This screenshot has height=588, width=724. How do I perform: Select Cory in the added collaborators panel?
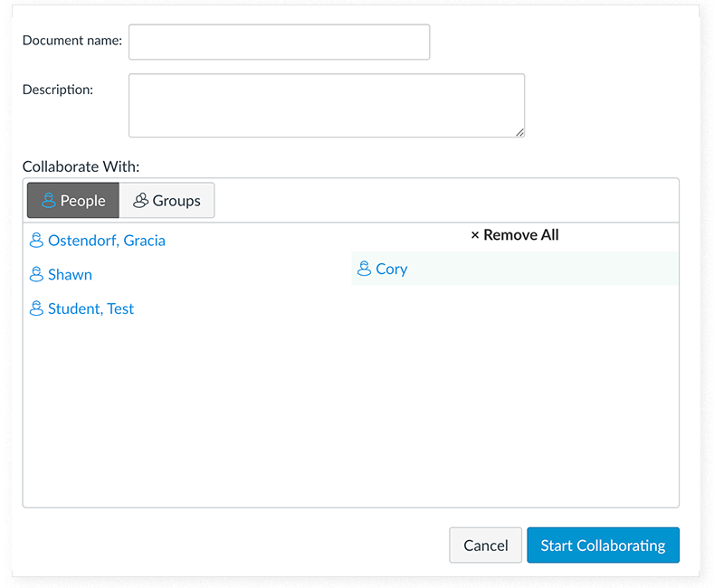(392, 269)
